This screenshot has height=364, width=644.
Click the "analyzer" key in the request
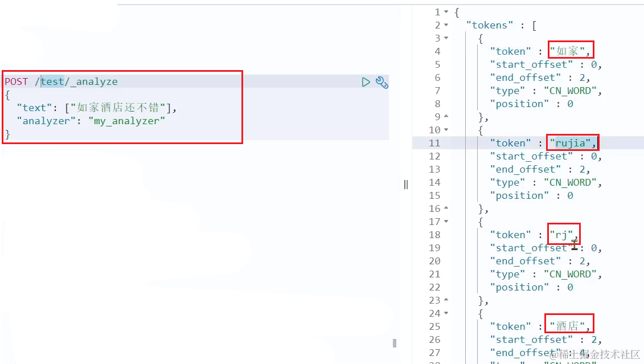coord(46,121)
